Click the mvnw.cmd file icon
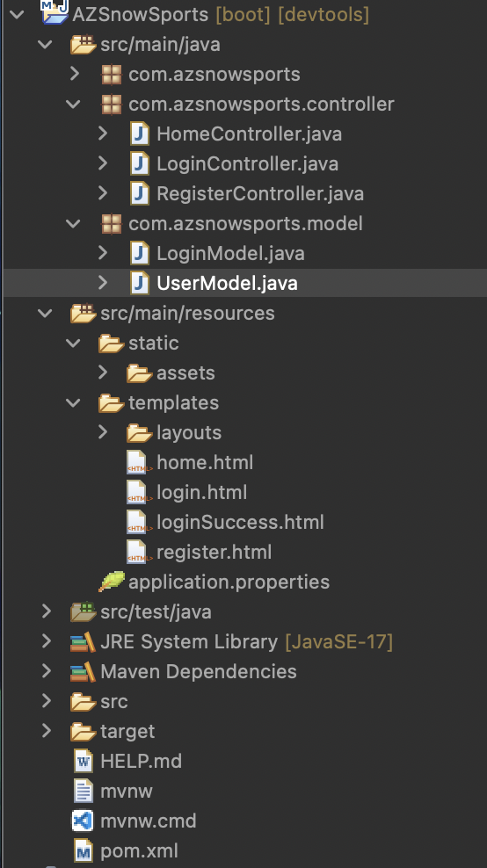The width and height of the screenshot is (487, 868). tap(84, 821)
